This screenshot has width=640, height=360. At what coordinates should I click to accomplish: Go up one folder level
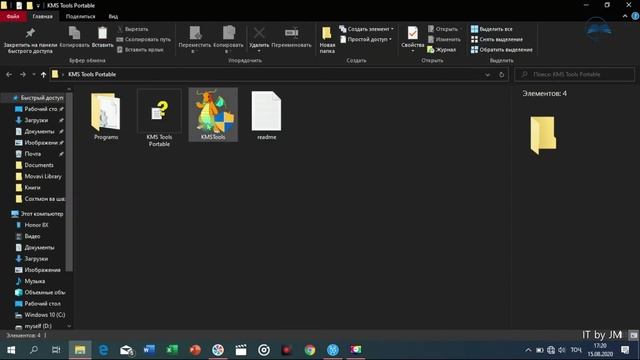click(x=43, y=74)
